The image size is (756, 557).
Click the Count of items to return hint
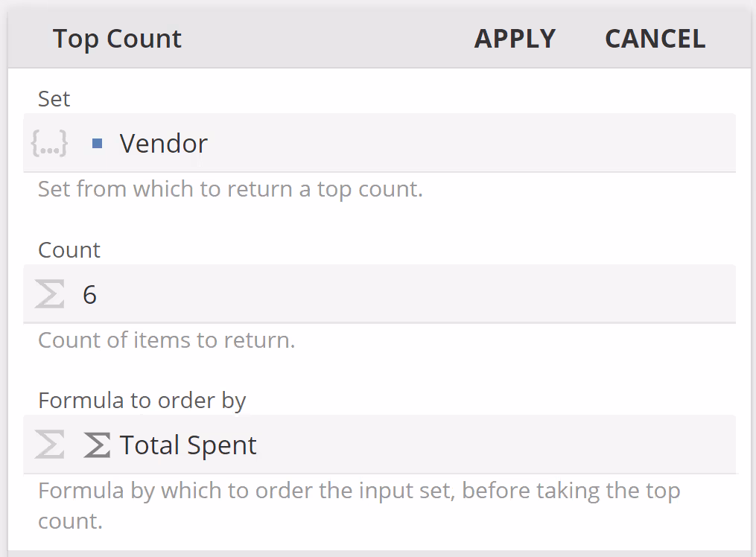[x=166, y=340]
